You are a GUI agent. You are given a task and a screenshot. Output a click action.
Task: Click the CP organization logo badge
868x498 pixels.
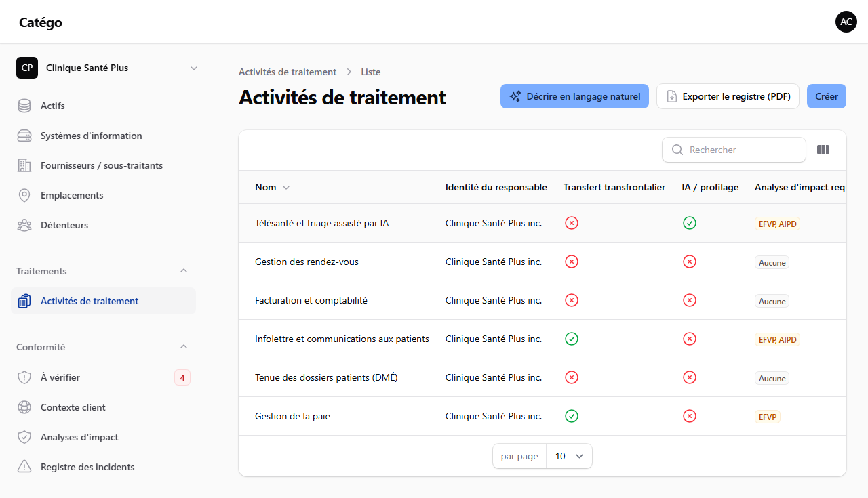point(27,68)
